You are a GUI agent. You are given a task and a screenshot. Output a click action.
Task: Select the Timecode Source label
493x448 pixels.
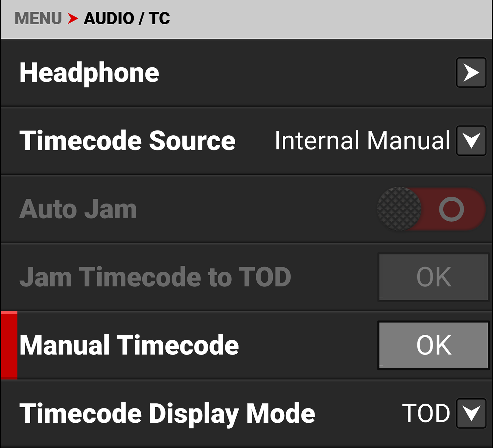pyautogui.click(x=127, y=141)
